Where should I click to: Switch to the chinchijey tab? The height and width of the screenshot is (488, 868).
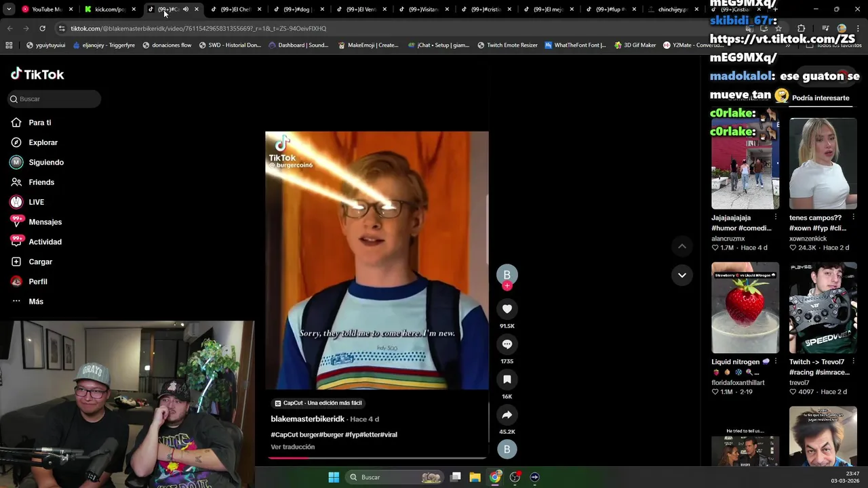click(x=672, y=9)
